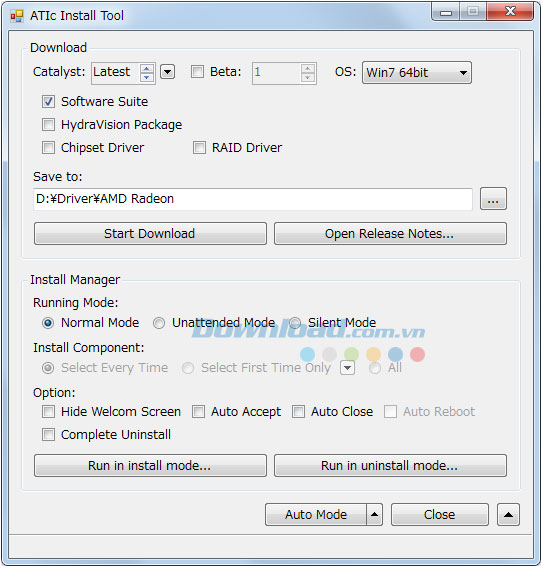The height and width of the screenshot is (570, 544).
Task: Click the ATIc Install Tool title icon
Action: [17, 16]
